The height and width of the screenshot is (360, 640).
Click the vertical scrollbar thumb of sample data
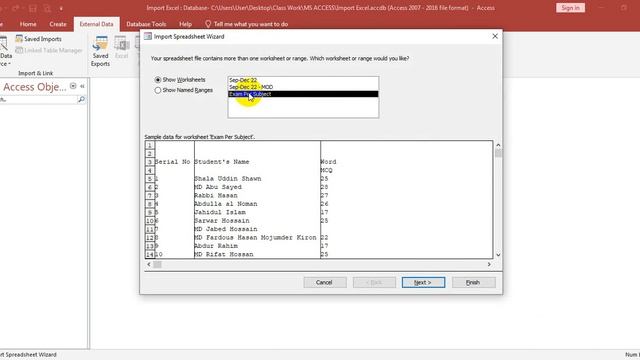tap(498, 153)
